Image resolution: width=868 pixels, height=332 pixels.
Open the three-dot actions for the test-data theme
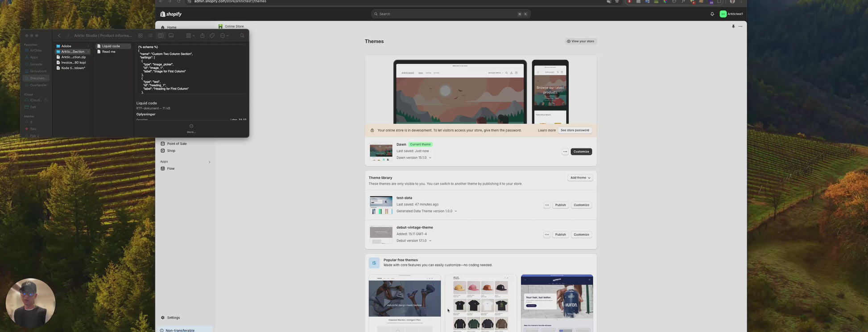[x=546, y=205]
